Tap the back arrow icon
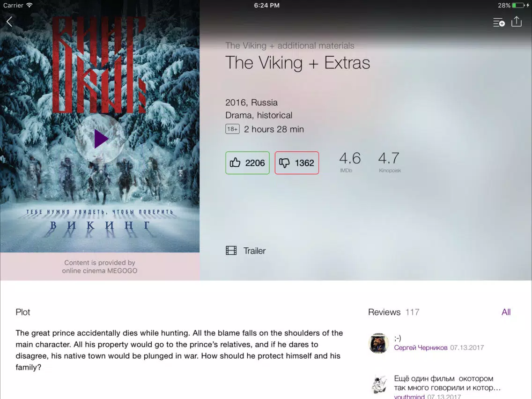 tap(9, 22)
